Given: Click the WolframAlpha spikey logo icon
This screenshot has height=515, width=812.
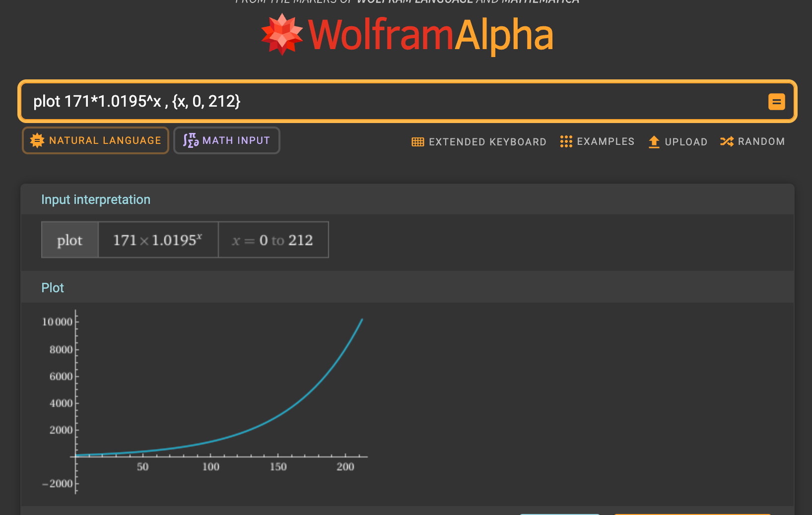Looking at the screenshot, I should point(282,34).
